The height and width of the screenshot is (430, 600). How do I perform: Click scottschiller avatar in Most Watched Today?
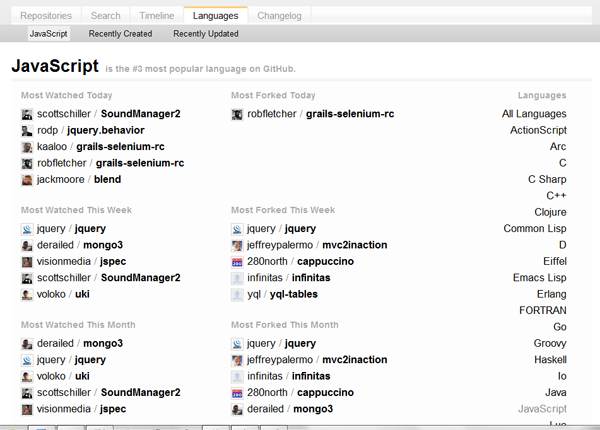coord(27,114)
